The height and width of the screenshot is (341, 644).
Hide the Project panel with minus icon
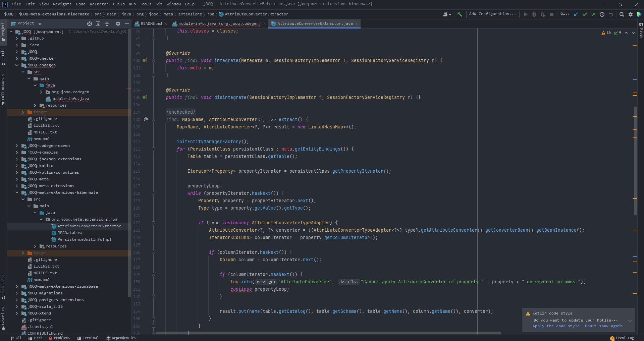[x=126, y=24]
